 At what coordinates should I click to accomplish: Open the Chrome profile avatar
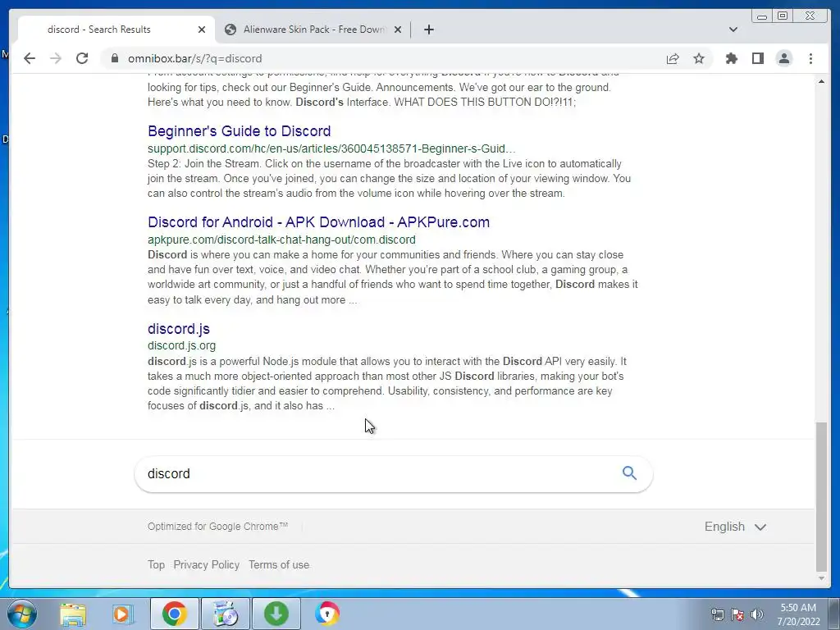pyautogui.click(x=783, y=58)
